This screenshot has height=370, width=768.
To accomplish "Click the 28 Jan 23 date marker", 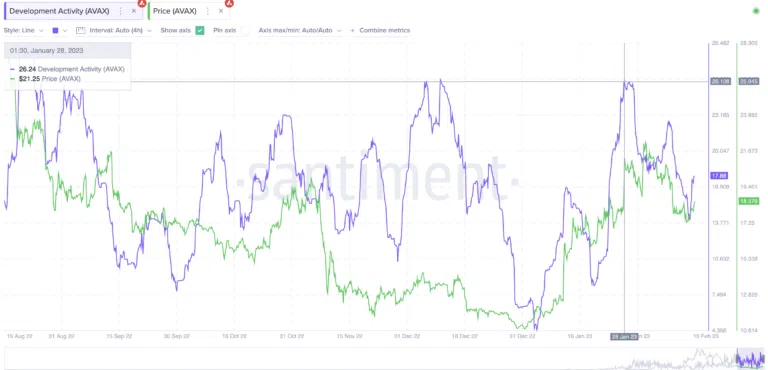I will tap(624, 337).
